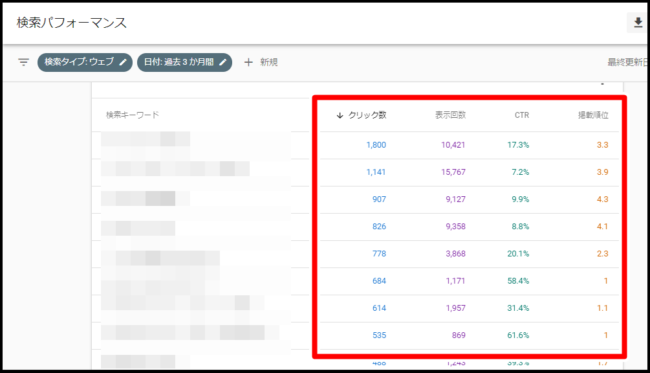Select impressions value 9,127
The height and width of the screenshot is (373, 650).
click(456, 199)
